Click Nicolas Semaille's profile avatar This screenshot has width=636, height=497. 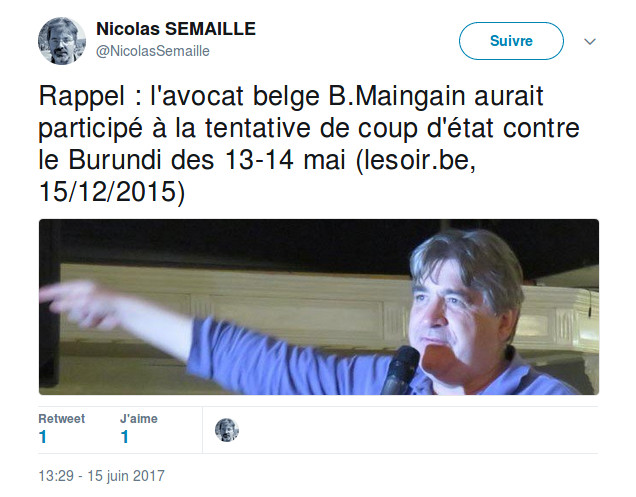tap(62, 41)
